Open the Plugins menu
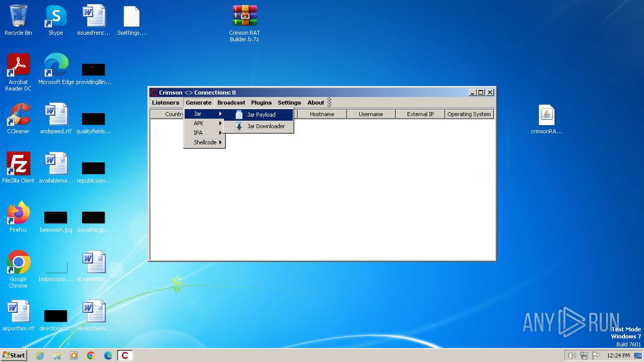 pyautogui.click(x=261, y=103)
